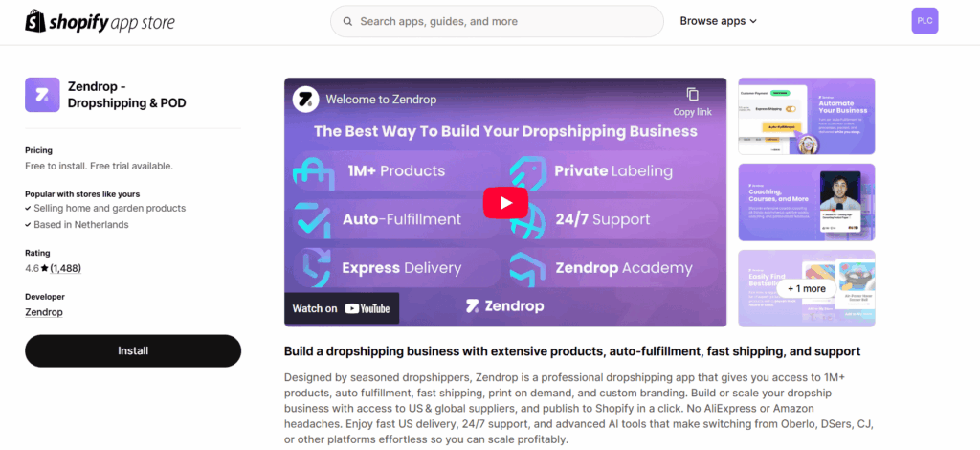Click the search magnifier icon
The image size is (980, 450).
(346, 21)
